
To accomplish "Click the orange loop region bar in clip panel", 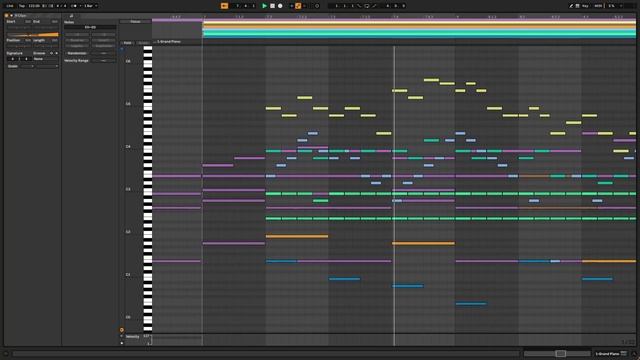I will pyautogui.click(x=33, y=35).
